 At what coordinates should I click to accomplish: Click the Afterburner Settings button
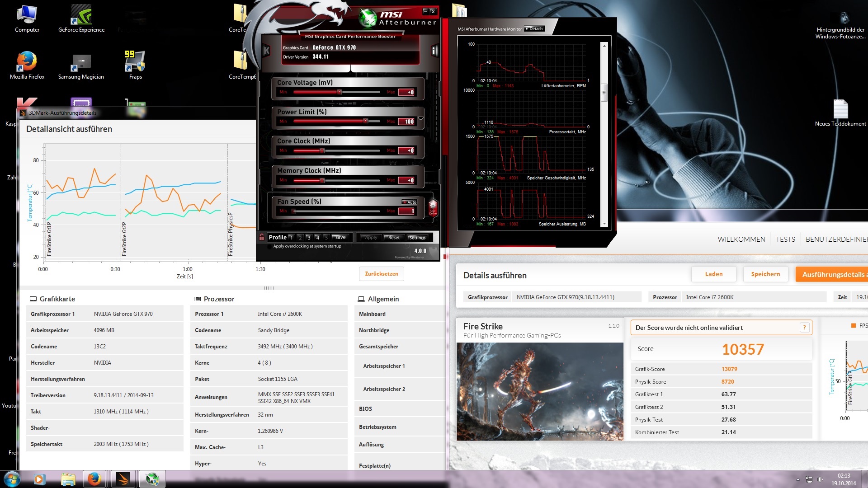417,237
